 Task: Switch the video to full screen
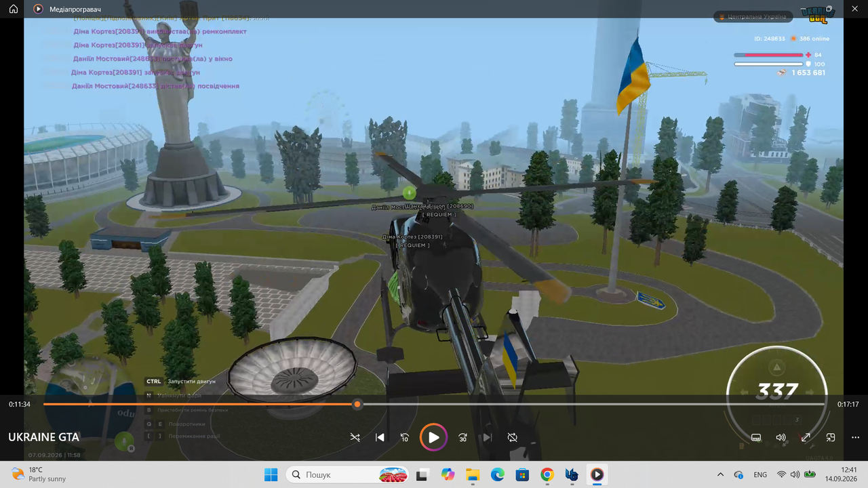(806, 438)
